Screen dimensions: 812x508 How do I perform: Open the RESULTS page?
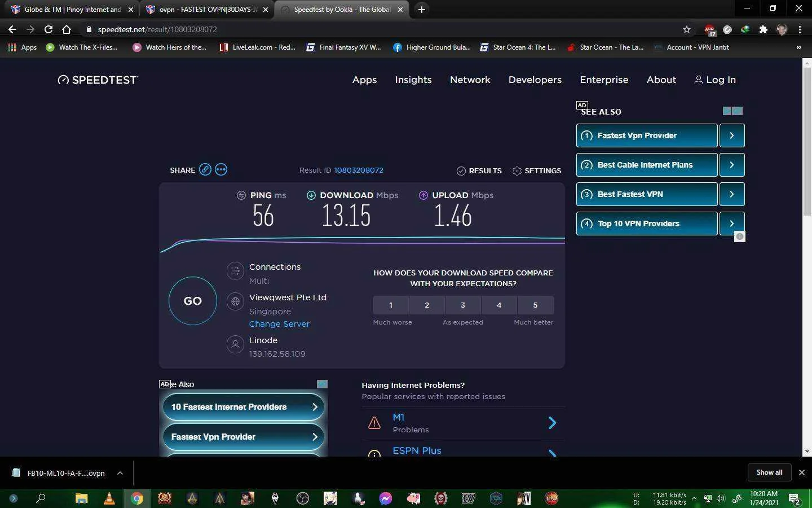(479, 170)
